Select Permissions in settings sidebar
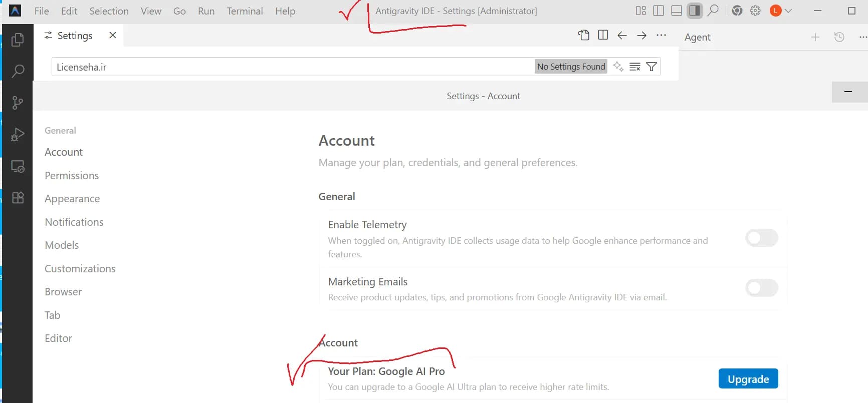The width and height of the screenshot is (868, 403). (x=72, y=176)
